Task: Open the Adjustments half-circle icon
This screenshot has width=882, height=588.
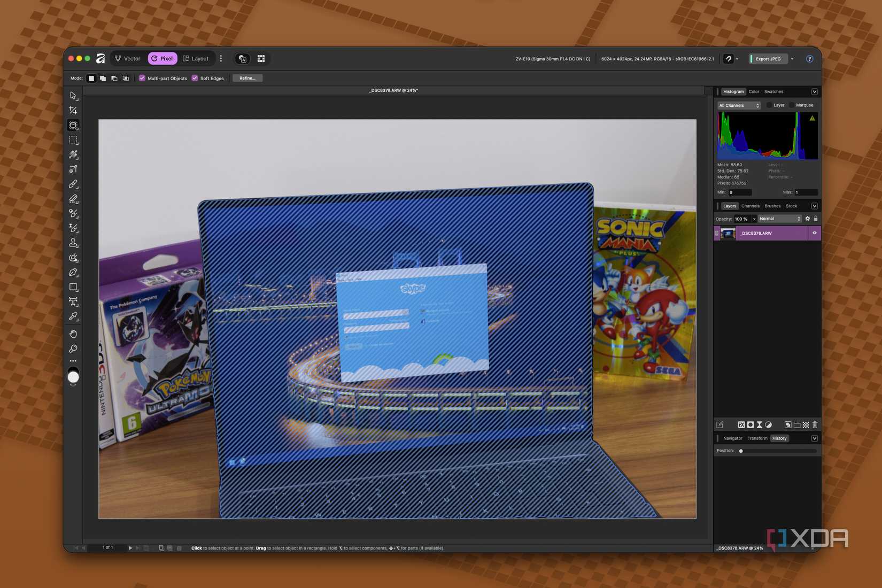Action: [x=768, y=425]
